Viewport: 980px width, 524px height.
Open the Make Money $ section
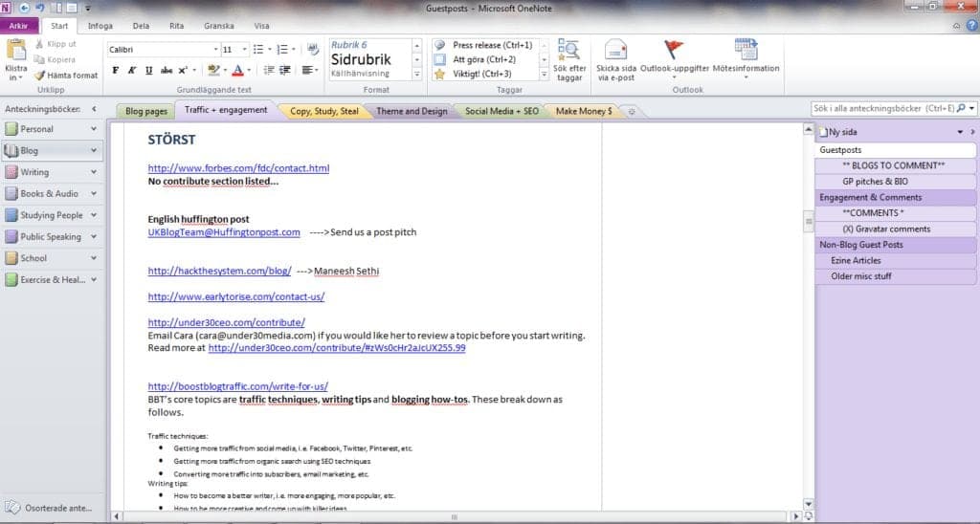point(584,111)
